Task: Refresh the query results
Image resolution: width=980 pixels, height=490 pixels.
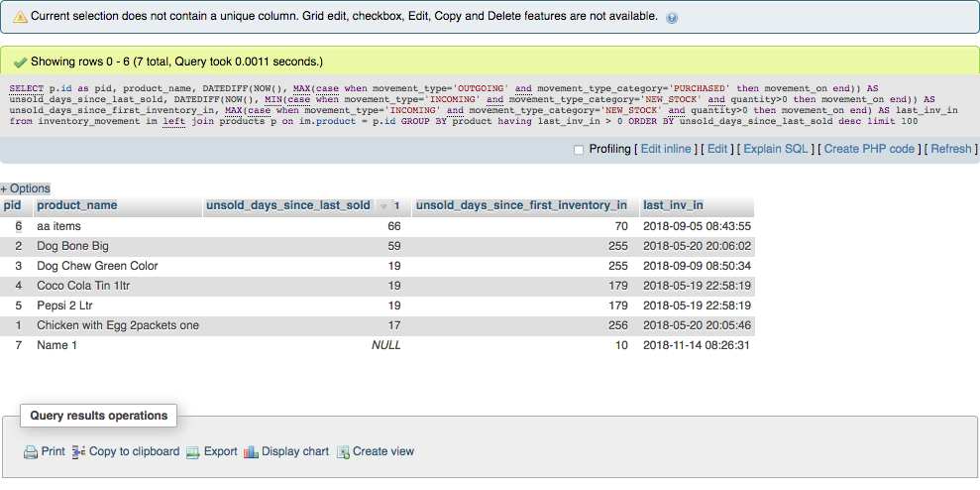Action: 950,149
